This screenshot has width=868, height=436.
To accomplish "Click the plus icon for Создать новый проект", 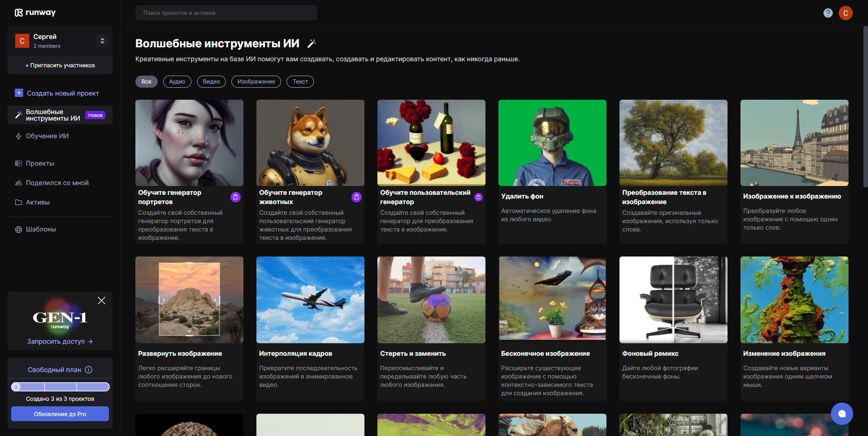I will [19, 93].
